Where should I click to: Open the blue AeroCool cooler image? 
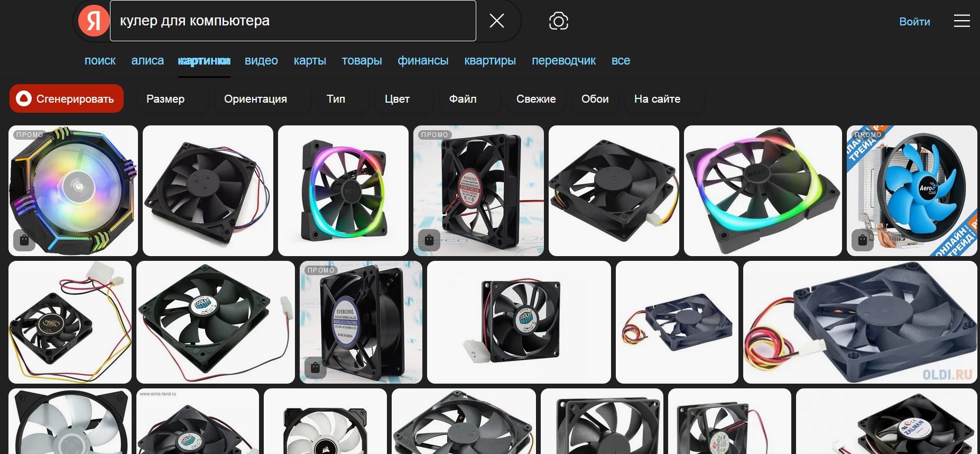[x=912, y=190]
